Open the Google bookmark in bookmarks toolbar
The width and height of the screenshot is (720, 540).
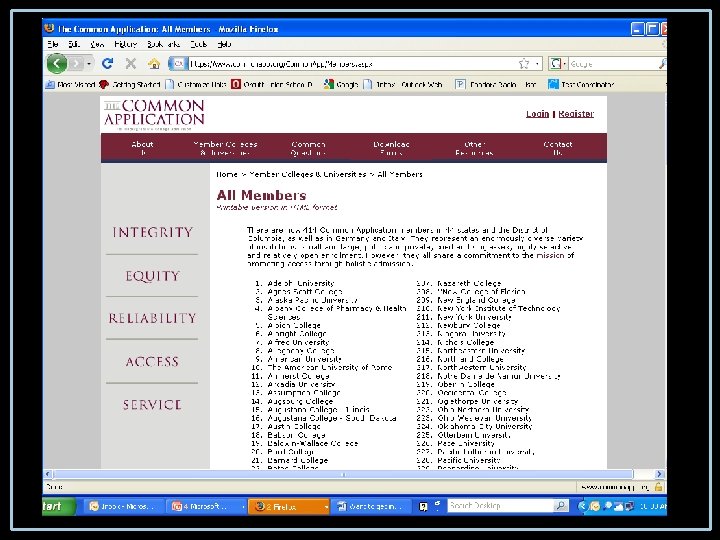pyautogui.click(x=341, y=84)
